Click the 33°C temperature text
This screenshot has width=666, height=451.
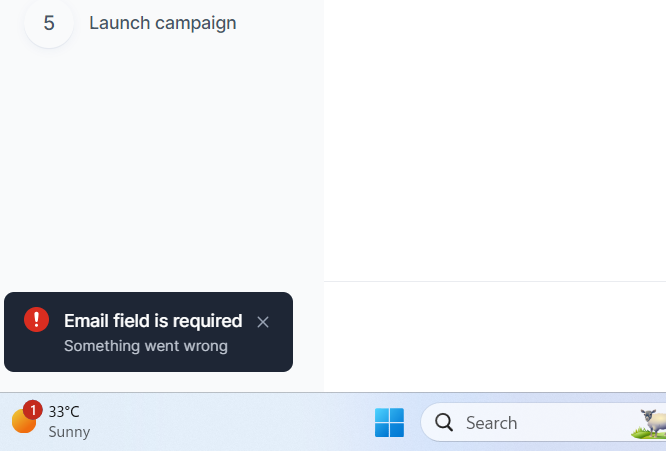[64, 411]
